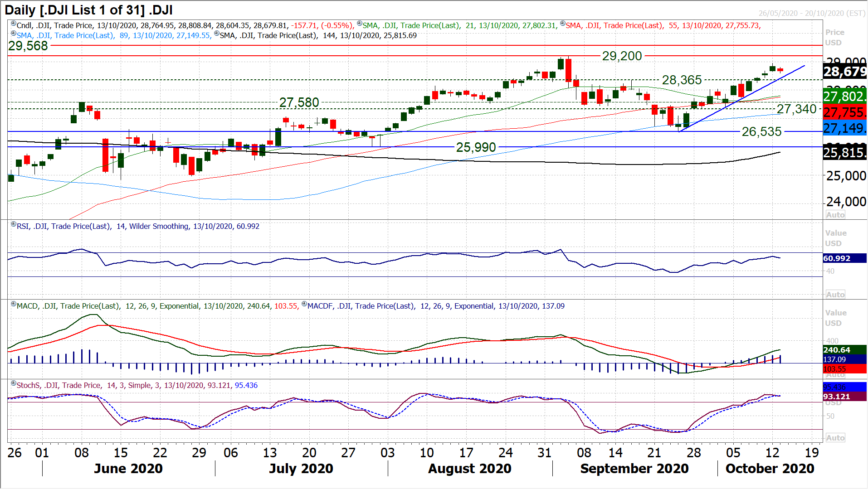The image size is (868, 489).
Task: Click the level annotation 27,340
Action: pyautogui.click(x=797, y=109)
